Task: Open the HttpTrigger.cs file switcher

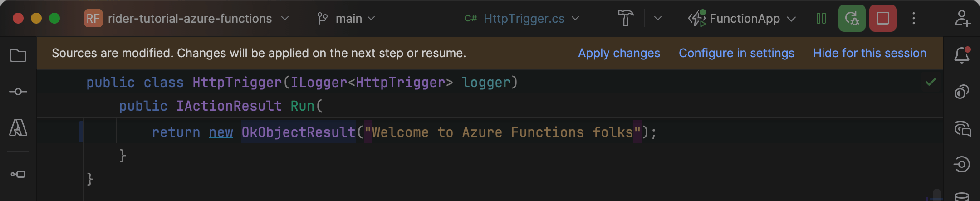Action: (x=523, y=19)
